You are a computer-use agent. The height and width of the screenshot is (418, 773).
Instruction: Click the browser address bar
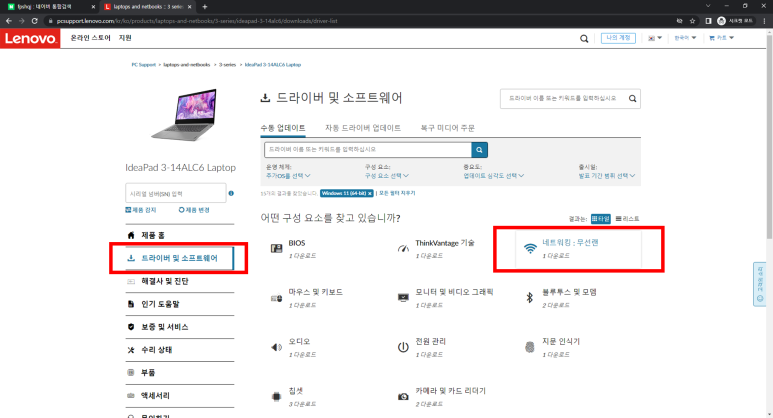coord(362,21)
